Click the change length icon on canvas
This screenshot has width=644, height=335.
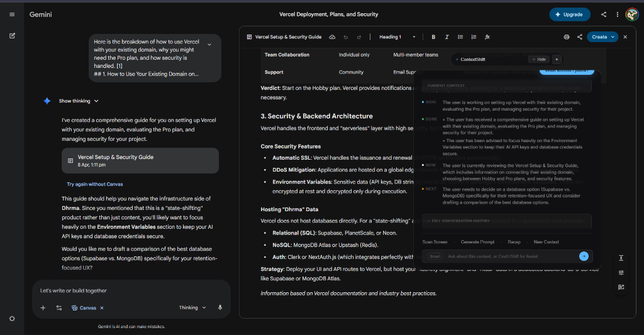tap(621, 258)
